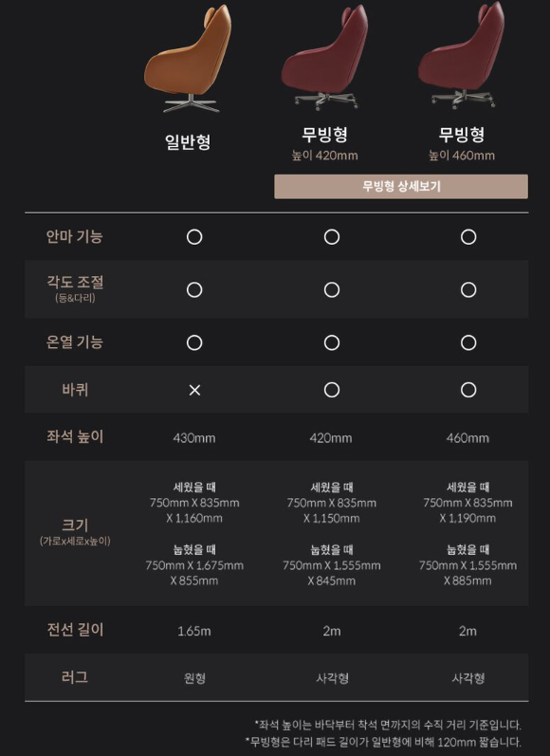Click the 무빙형 높이 420mm heading
550x756 pixels.
[x=325, y=143]
